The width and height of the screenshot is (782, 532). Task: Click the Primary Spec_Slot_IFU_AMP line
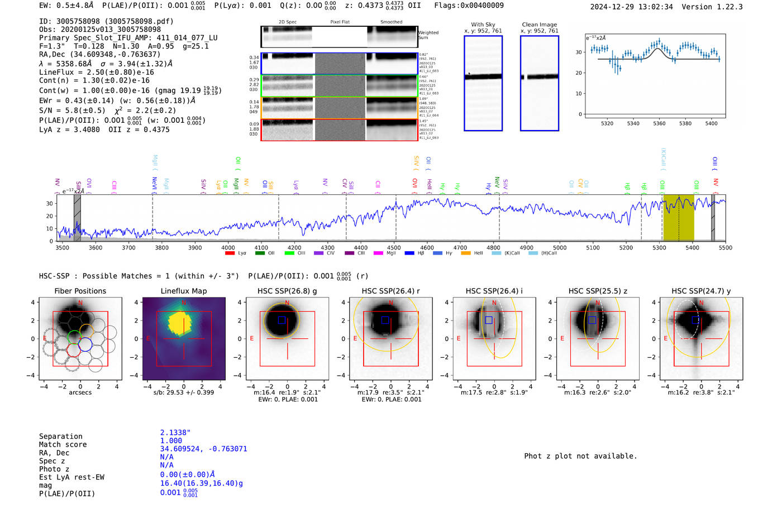pos(128,38)
